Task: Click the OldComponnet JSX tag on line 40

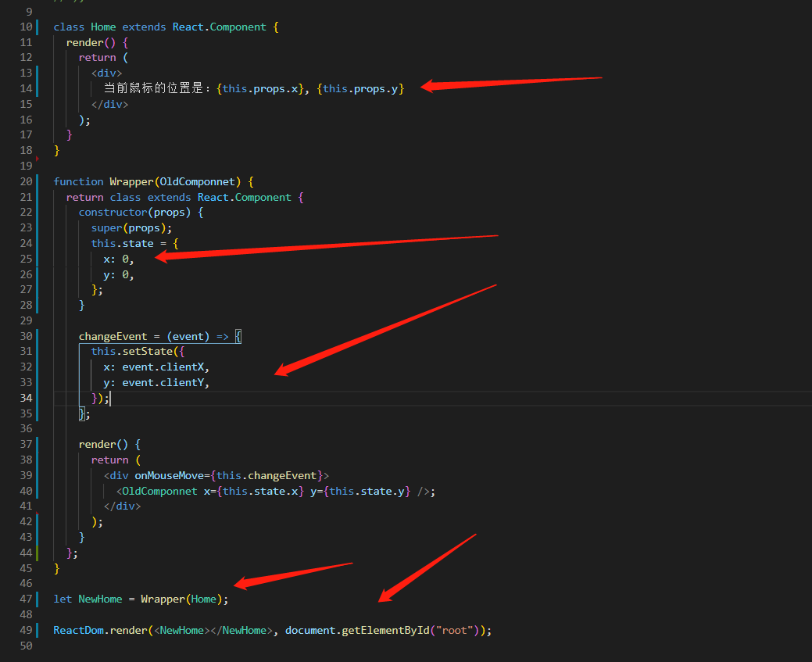Action: [159, 491]
